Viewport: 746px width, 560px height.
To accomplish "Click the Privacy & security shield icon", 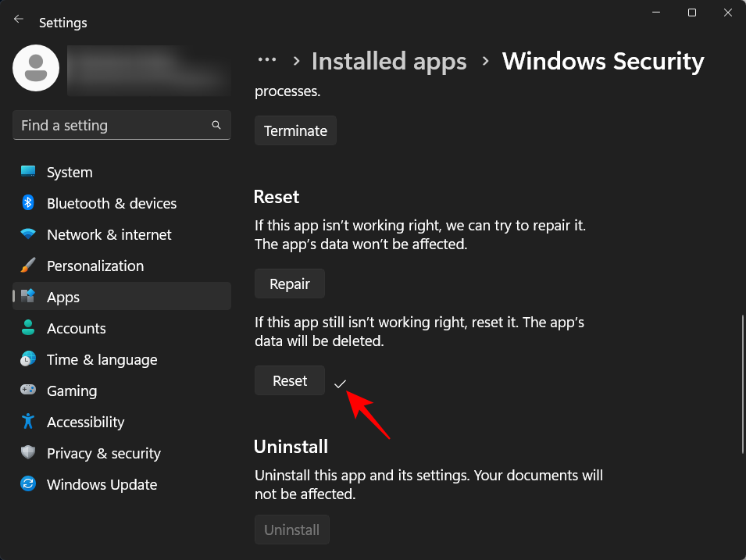I will 27,453.
